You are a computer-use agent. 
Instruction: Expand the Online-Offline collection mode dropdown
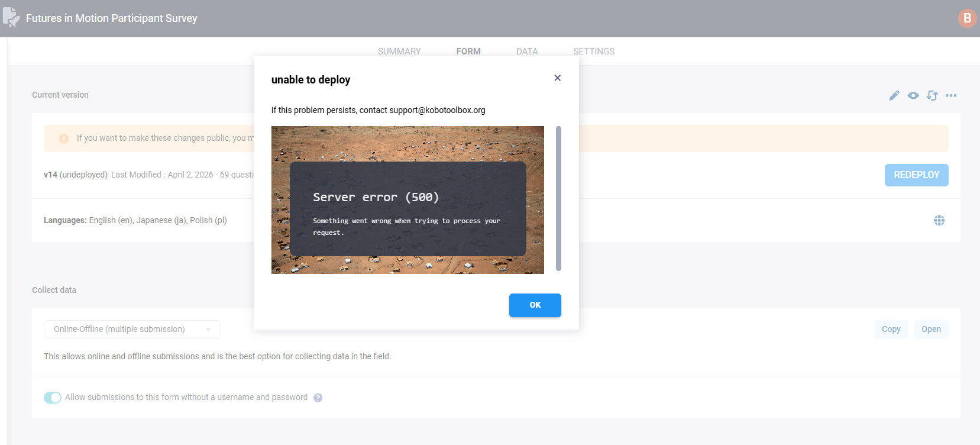point(132,330)
